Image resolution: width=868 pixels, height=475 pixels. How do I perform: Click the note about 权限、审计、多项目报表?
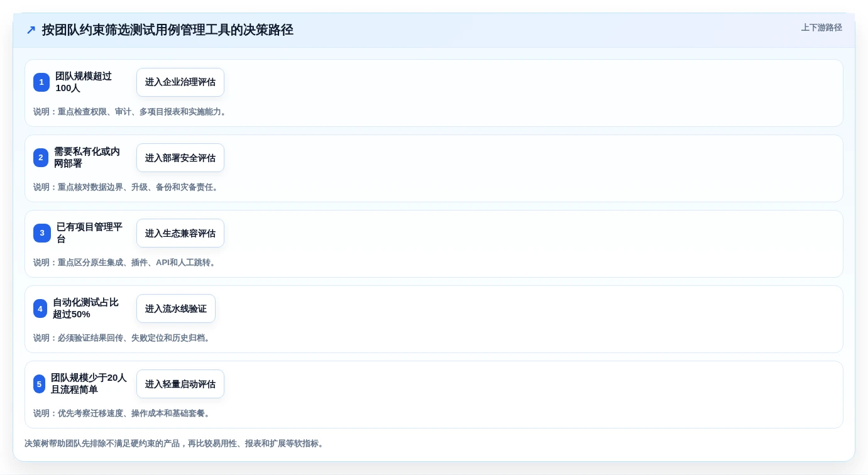(131, 112)
